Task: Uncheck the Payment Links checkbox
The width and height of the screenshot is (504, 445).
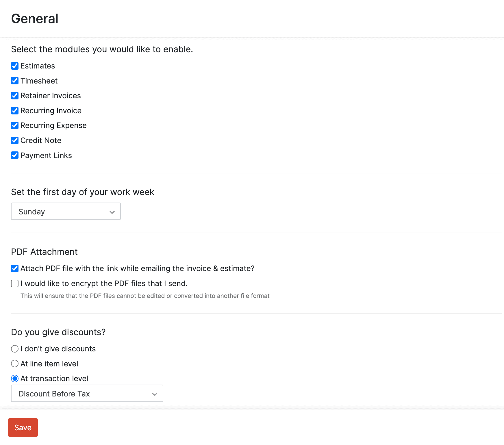Action: pos(15,155)
